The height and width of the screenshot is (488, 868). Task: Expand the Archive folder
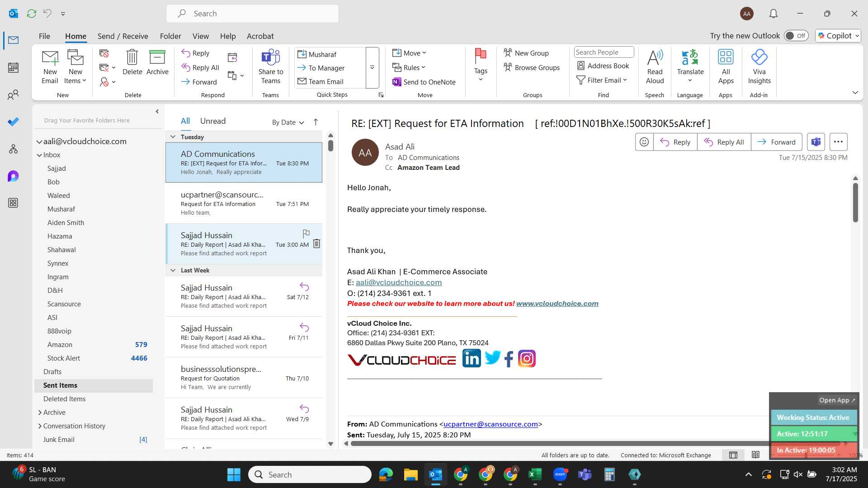click(40, 413)
